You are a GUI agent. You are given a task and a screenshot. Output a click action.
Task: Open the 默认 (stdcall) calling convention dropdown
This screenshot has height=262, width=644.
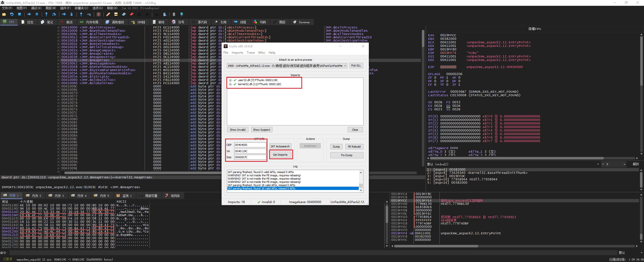click(598, 164)
